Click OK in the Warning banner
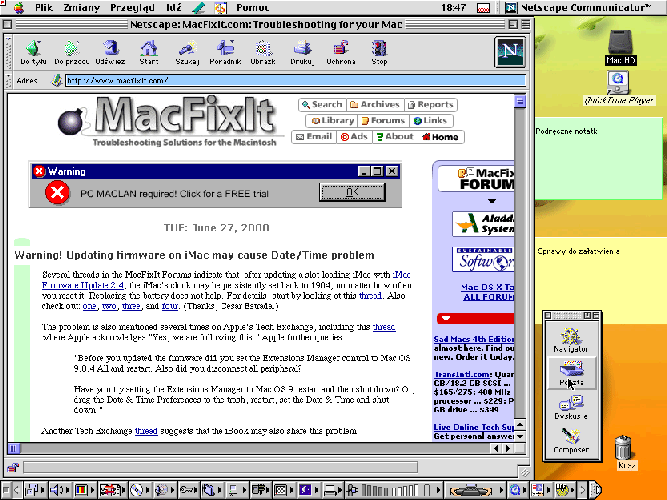The height and width of the screenshot is (500, 667). [x=352, y=191]
